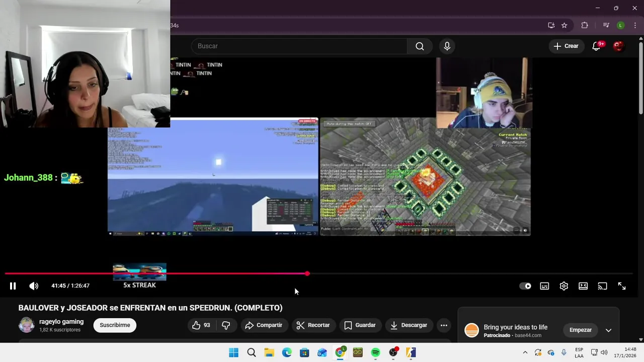The image size is (644, 362).
Task: Open the media controls icon in Chrome toolbar
Action: [x=606, y=25]
